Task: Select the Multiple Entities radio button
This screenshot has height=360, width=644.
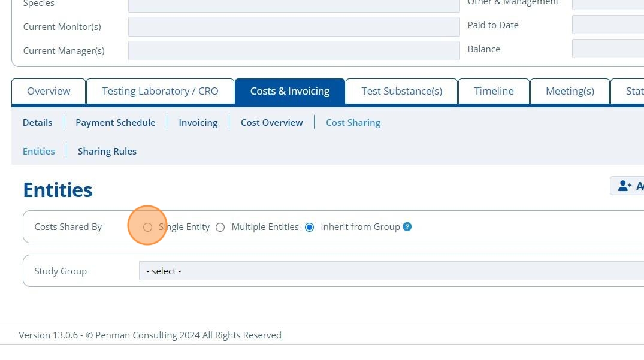Action: [x=220, y=228]
